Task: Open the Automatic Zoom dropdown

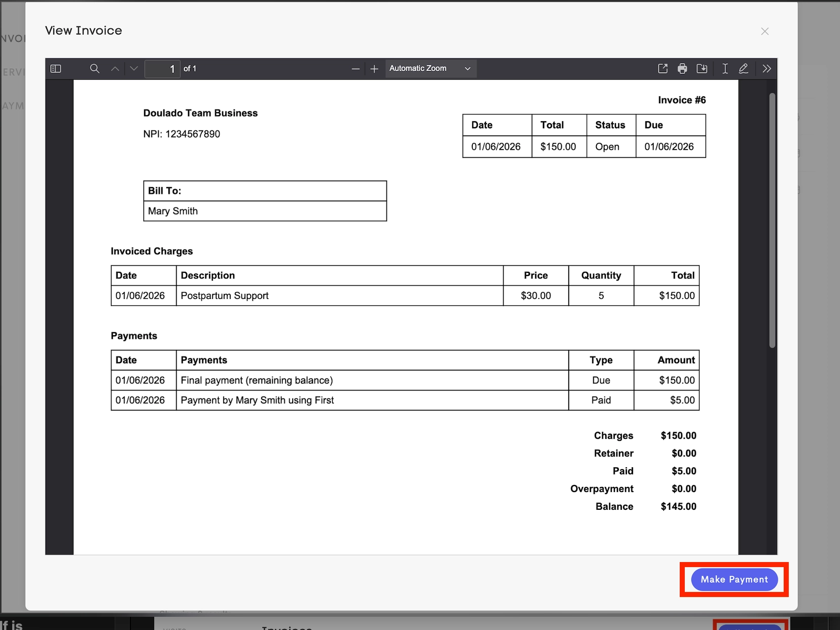Action: (431, 68)
